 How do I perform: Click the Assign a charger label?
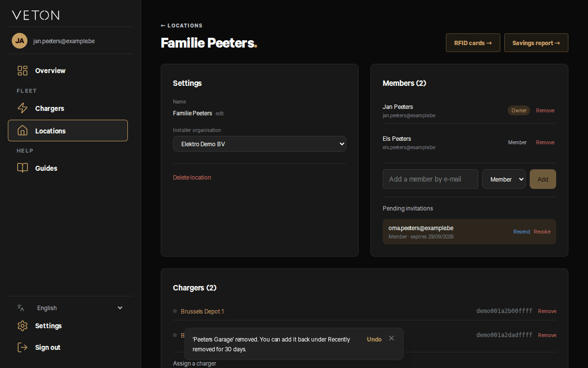(195, 364)
